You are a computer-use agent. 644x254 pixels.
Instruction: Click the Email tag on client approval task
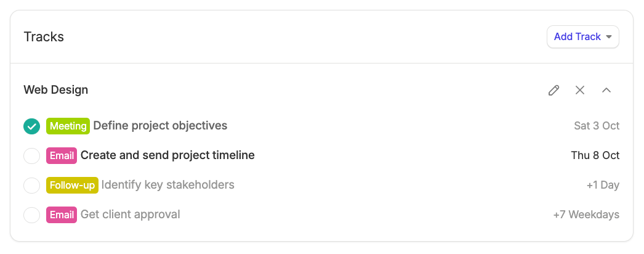pyautogui.click(x=62, y=215)
